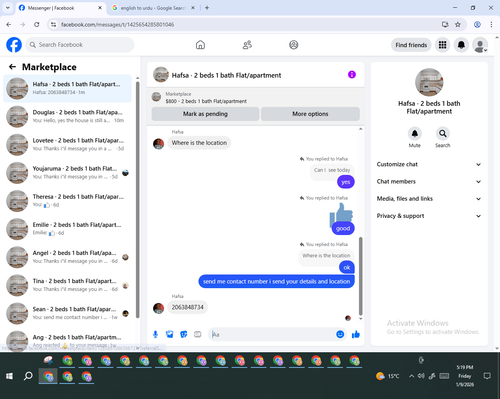Open the purple conversation information icon

click(352, 75)
